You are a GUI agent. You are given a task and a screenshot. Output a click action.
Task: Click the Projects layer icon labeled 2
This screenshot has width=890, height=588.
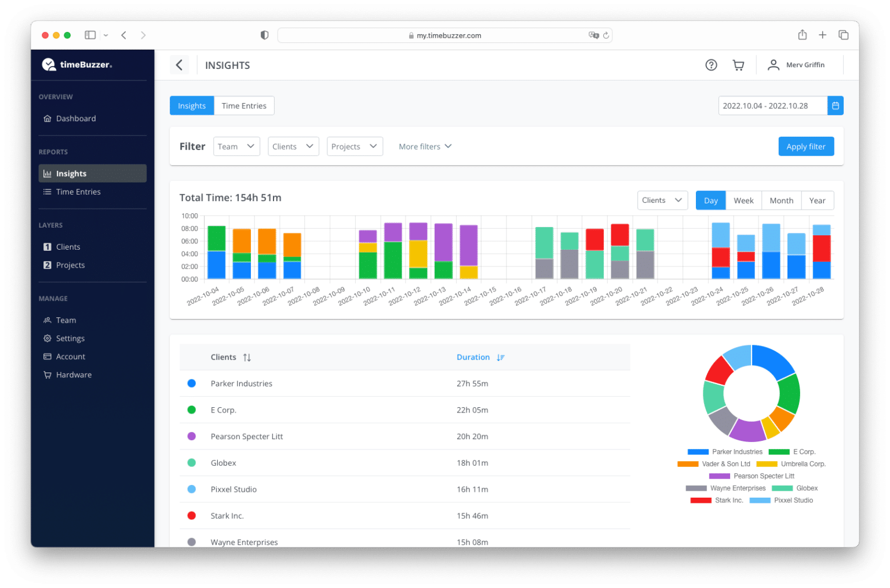[48, 265]
